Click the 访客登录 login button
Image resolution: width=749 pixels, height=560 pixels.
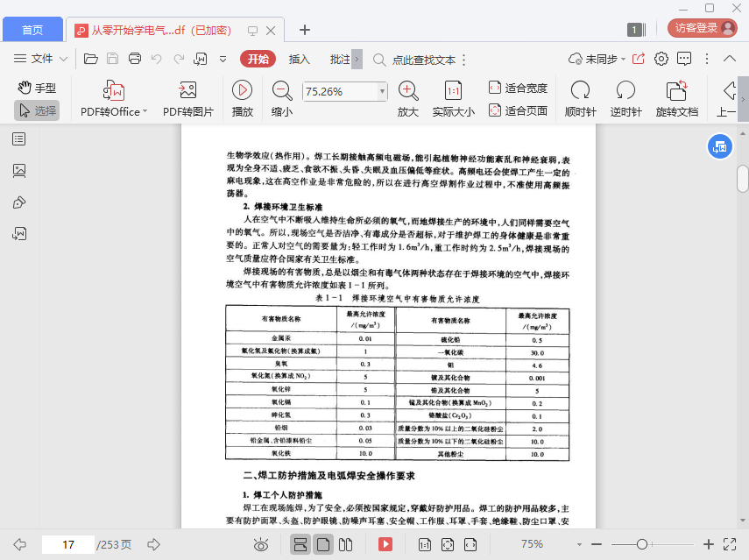coord(703,28)
